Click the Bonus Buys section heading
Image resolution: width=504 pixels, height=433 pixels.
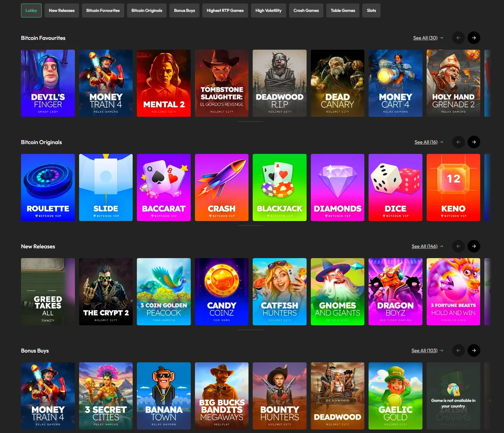pyautogui.click(x=35, y=350)
